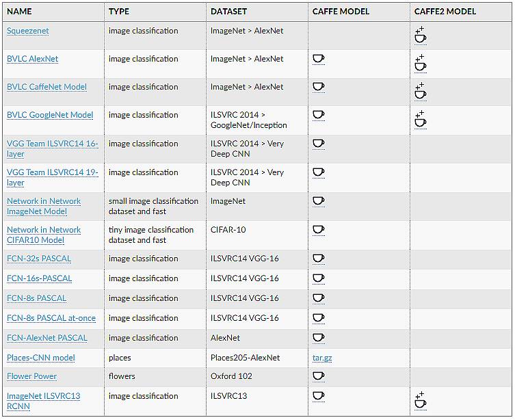Open the Squeezenet link

28,31
